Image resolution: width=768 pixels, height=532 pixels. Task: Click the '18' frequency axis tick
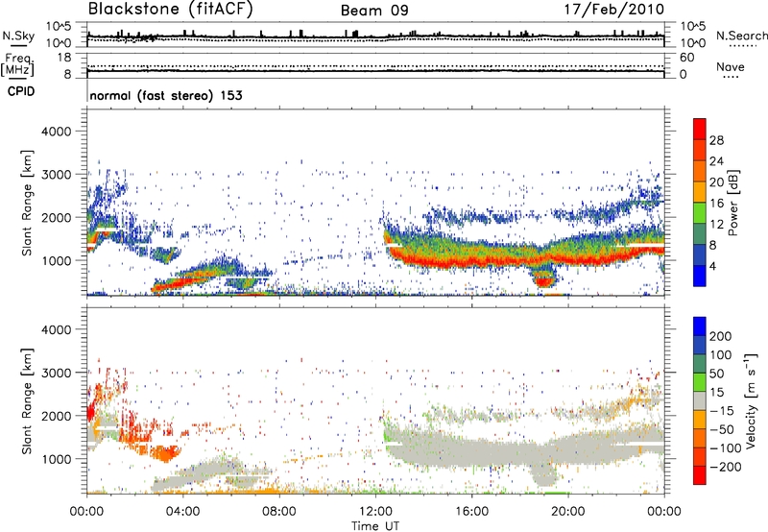(x=64, y=58)
